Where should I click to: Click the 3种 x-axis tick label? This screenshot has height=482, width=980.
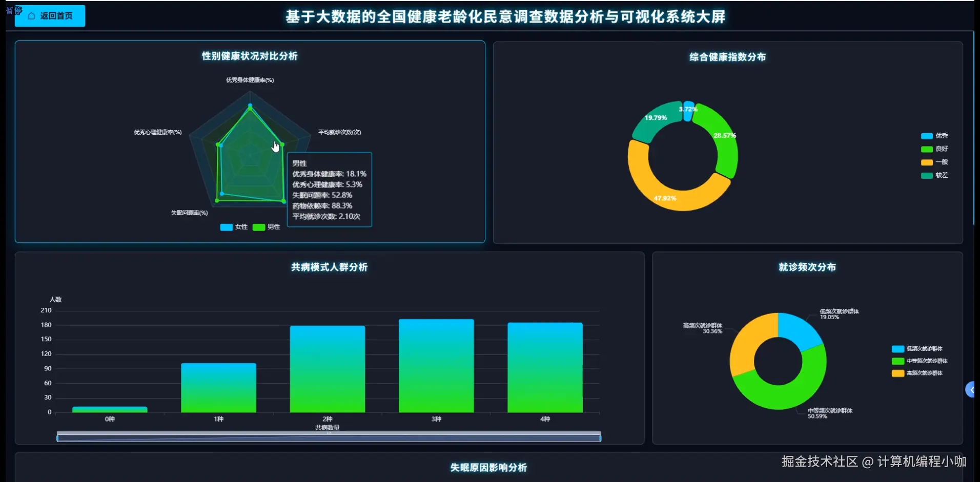436,419
